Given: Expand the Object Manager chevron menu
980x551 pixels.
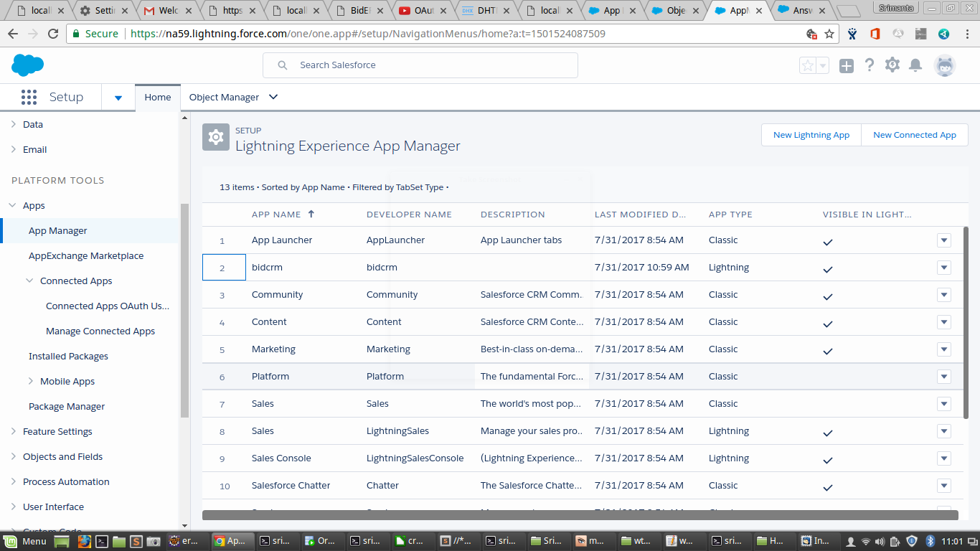Looking at the screenshot, I should tap(273, 97).
